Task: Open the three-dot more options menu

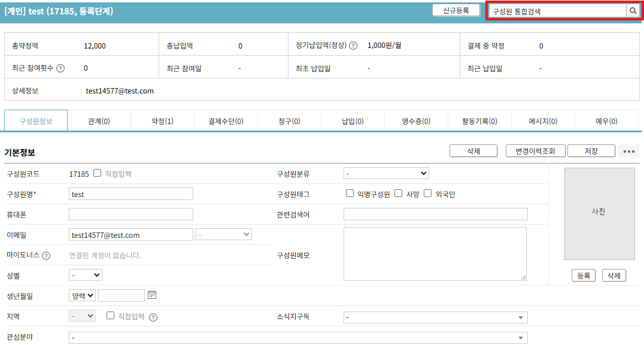Action: click(629, 152)
